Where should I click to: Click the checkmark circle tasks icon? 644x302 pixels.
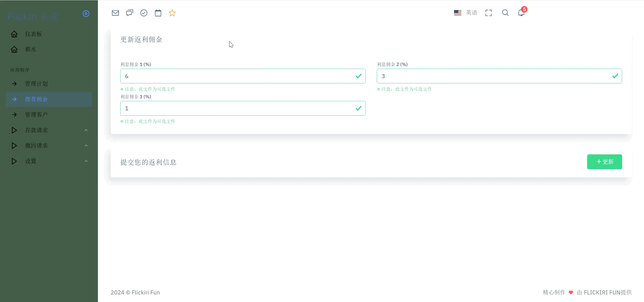click(x=144, y=13)
